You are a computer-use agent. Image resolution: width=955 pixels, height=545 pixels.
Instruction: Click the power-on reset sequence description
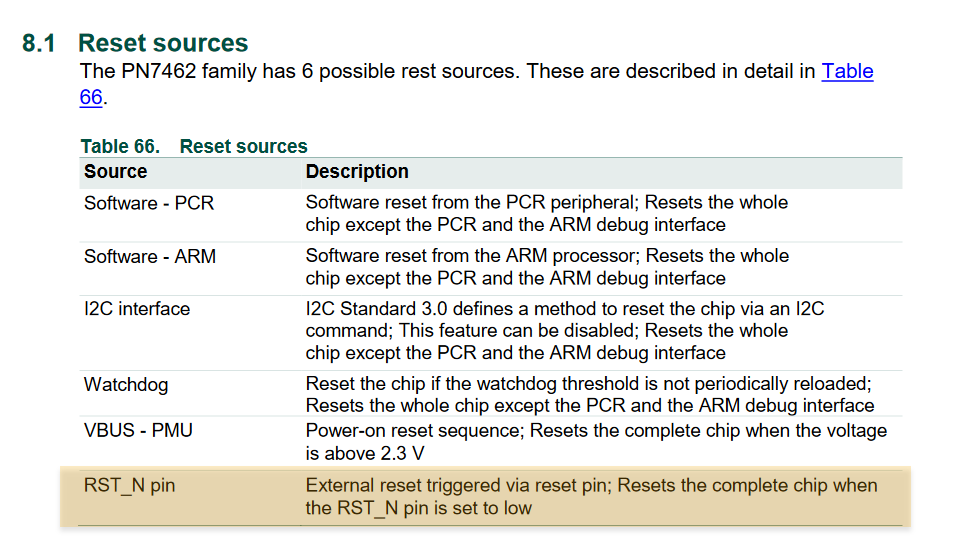[x=595, y=441]
